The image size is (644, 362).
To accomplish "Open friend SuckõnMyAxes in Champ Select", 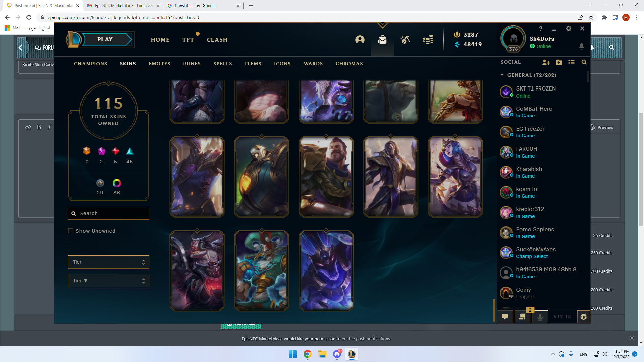I will click(x=542, y=253).
